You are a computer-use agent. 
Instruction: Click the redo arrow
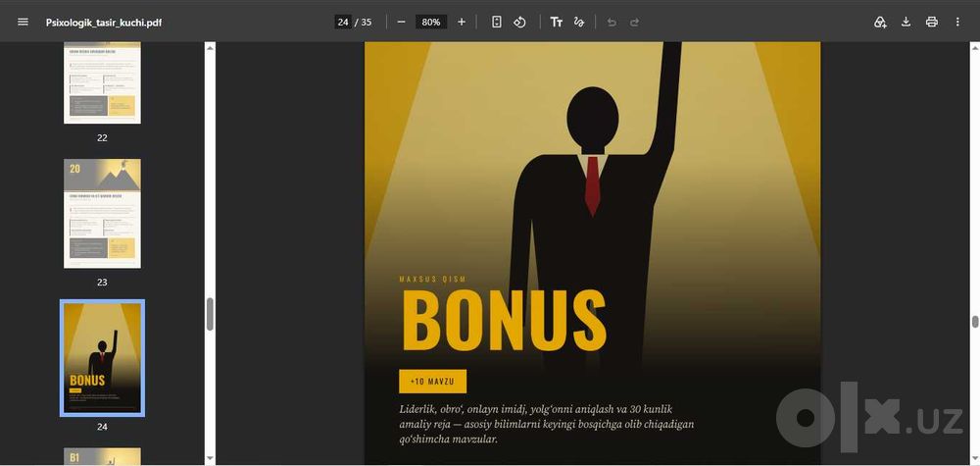634,22
